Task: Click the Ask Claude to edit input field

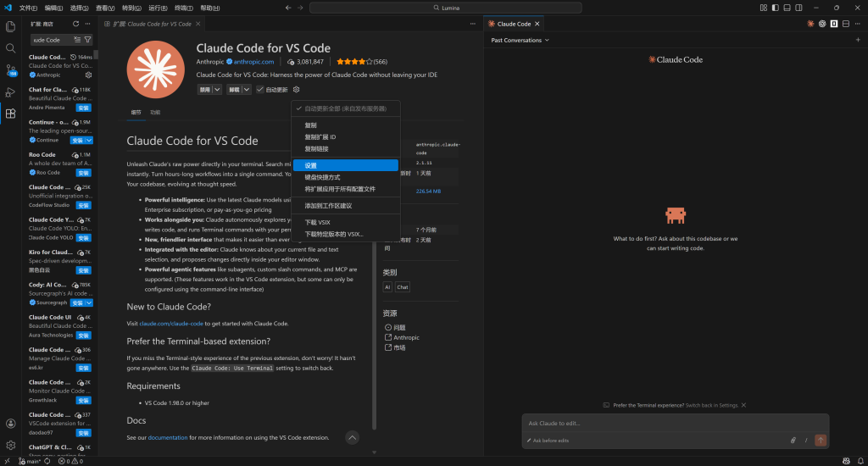Action: [674, 423]
